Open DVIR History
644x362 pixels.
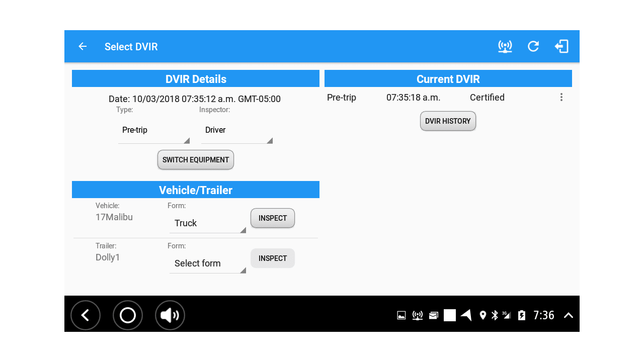tap(448, 121)
